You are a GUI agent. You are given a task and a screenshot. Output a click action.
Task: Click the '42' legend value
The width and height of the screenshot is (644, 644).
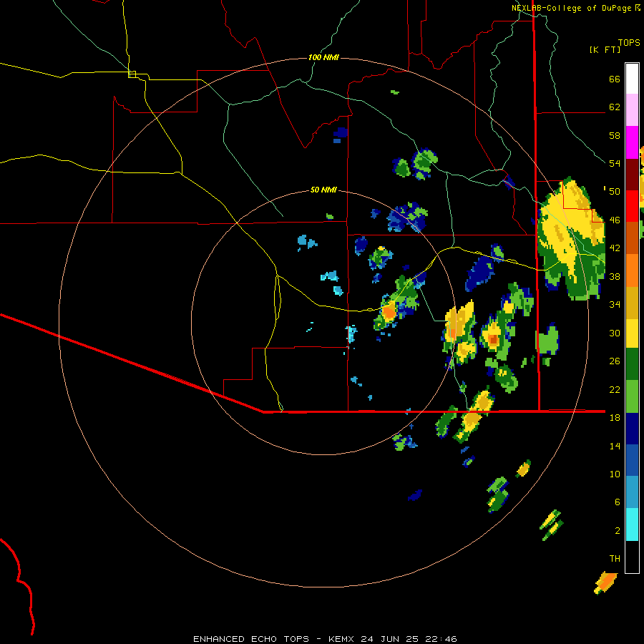click(615, 248)
